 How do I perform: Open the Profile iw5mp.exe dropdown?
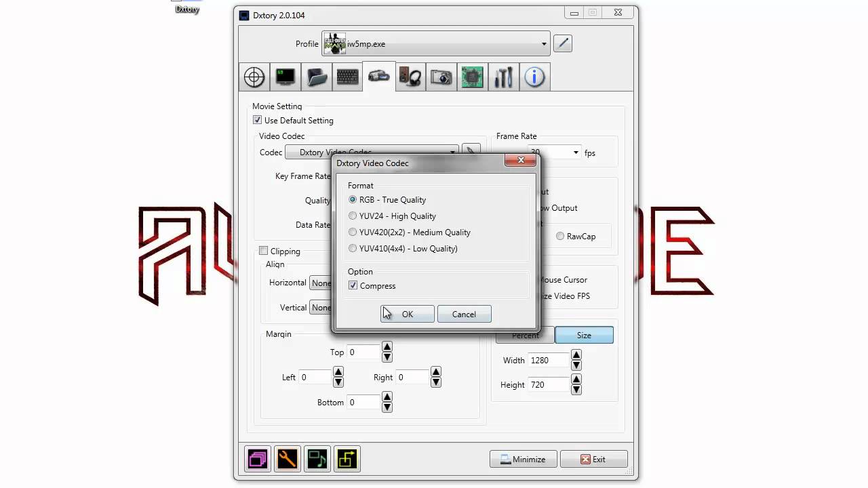click(x=435, y=44)
